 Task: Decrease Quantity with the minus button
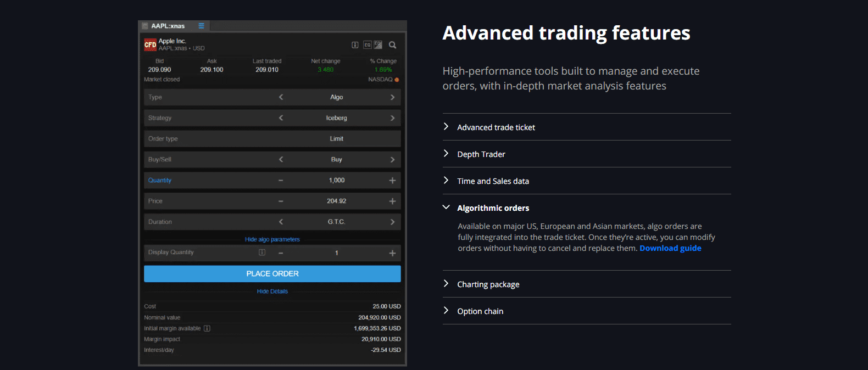(281, 181)
